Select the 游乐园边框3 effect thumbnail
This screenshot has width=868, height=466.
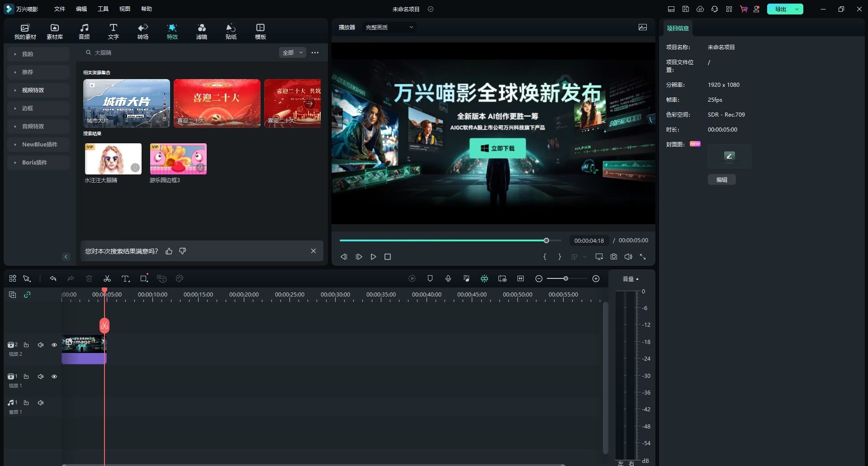(178, 159)
